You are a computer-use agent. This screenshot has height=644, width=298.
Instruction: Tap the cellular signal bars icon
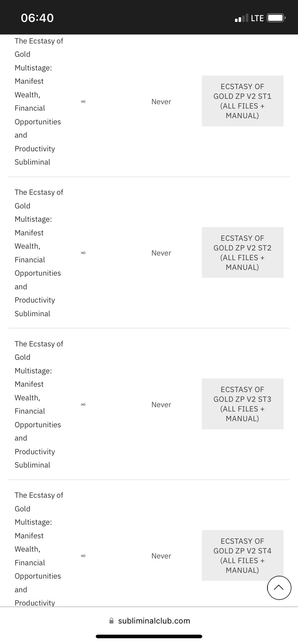pos(241,18)
